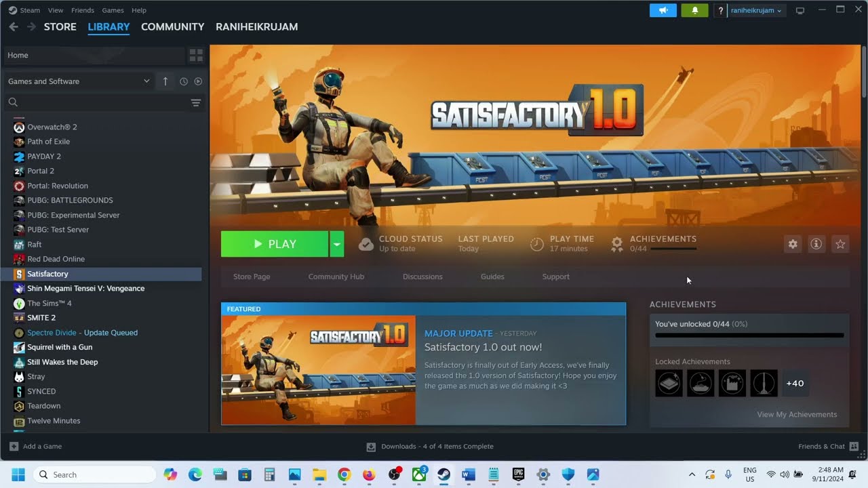The image size is (868, 488).
Task: Switch to the COMMUNITY tab
Action: click(172, 26)
